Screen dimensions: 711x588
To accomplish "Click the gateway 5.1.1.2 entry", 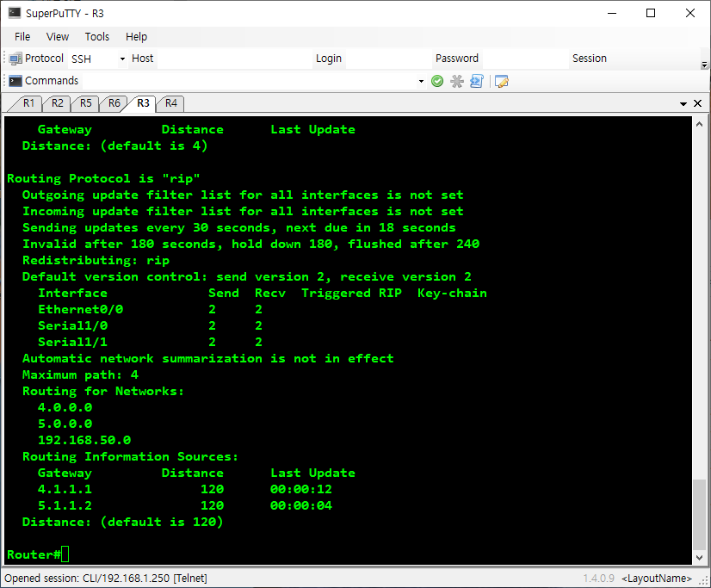I will pos(65,505).
